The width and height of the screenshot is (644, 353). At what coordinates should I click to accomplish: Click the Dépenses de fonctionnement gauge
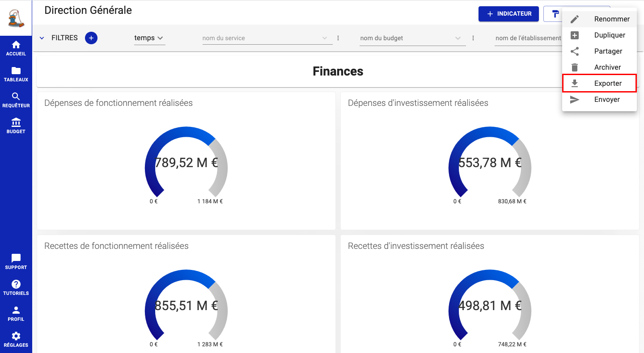(186, 163)
